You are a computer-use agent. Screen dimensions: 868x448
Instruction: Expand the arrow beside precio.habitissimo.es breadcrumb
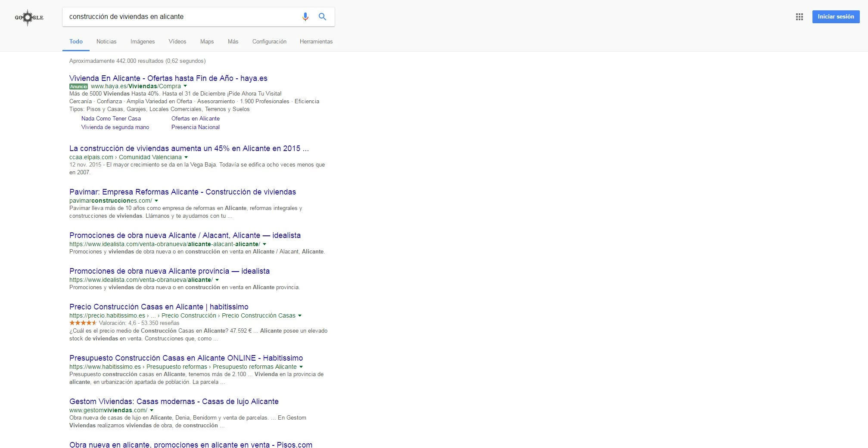[x=300, y=315]
